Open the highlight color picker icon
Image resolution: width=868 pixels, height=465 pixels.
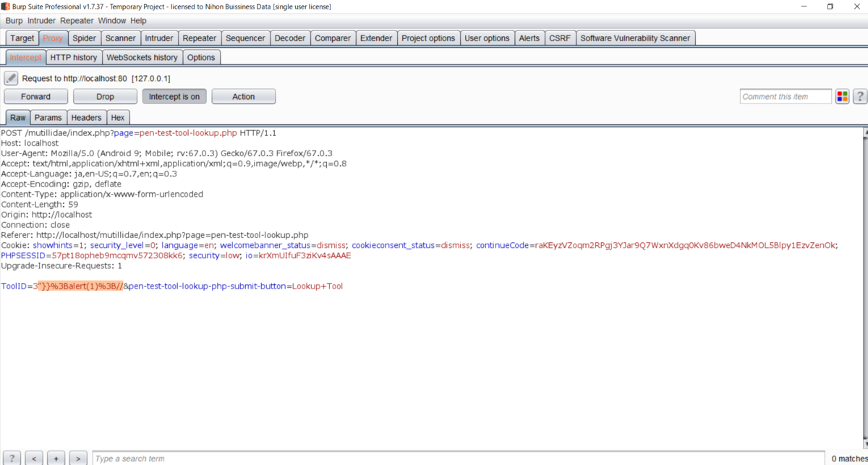(842, 96)
